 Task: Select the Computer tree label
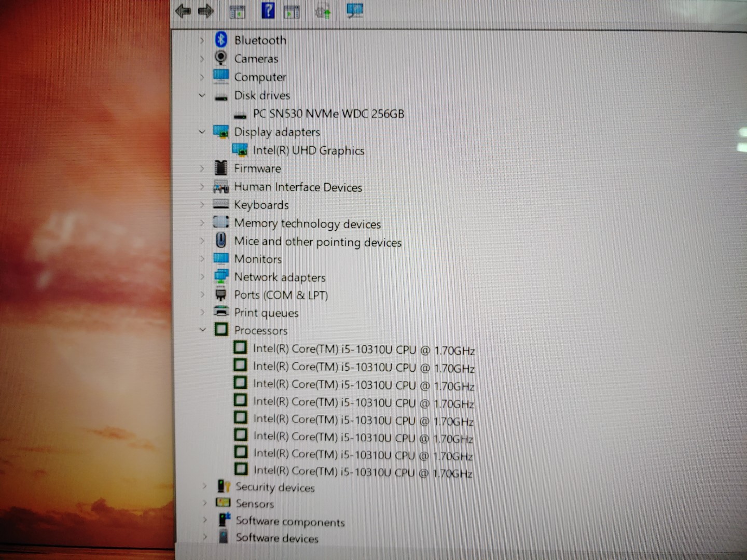click(260, 77)
